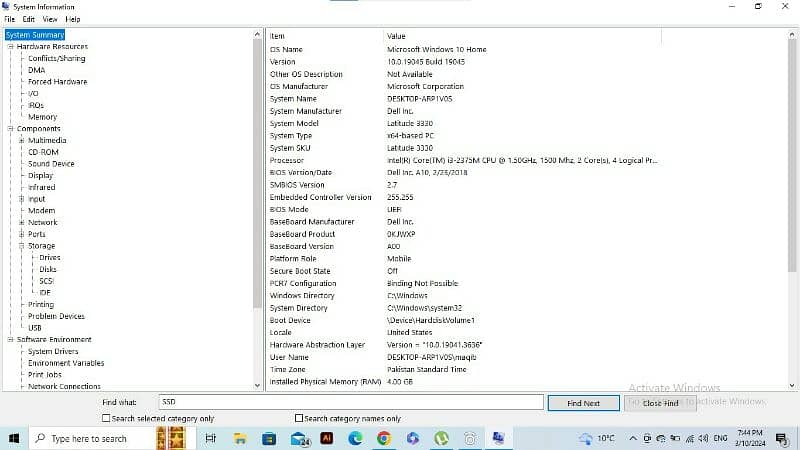Expand the Multimedia node under Components
The image size is (800, 450).
21,141
